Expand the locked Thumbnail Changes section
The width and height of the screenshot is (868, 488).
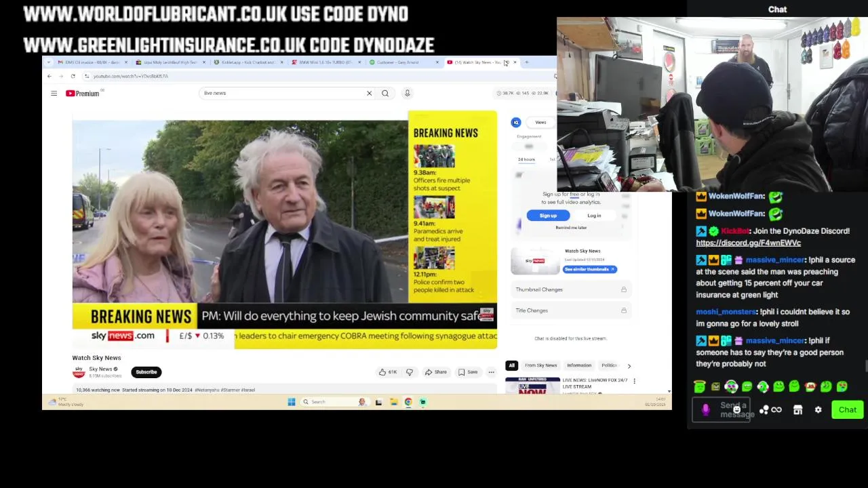coord(570,289)
